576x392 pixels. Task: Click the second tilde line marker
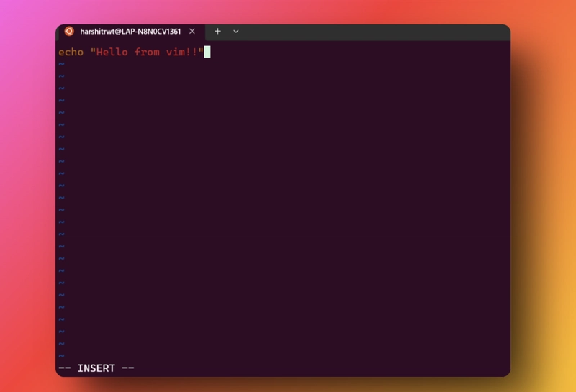[x=61, y=76]
